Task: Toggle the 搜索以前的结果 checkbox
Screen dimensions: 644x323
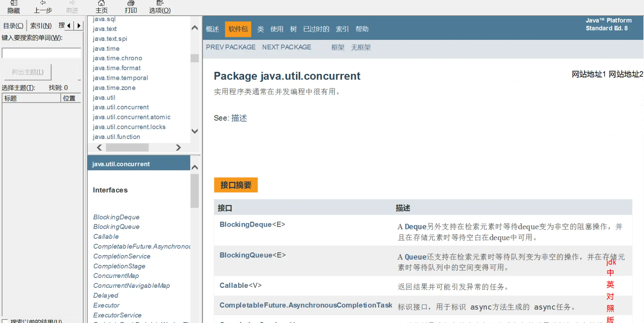Action: pos(5,321)
